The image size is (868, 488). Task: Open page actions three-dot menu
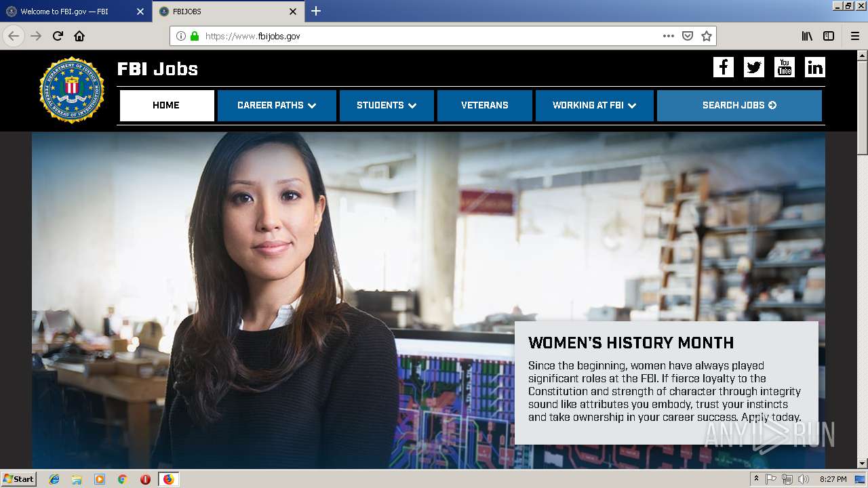click(669, 36)
